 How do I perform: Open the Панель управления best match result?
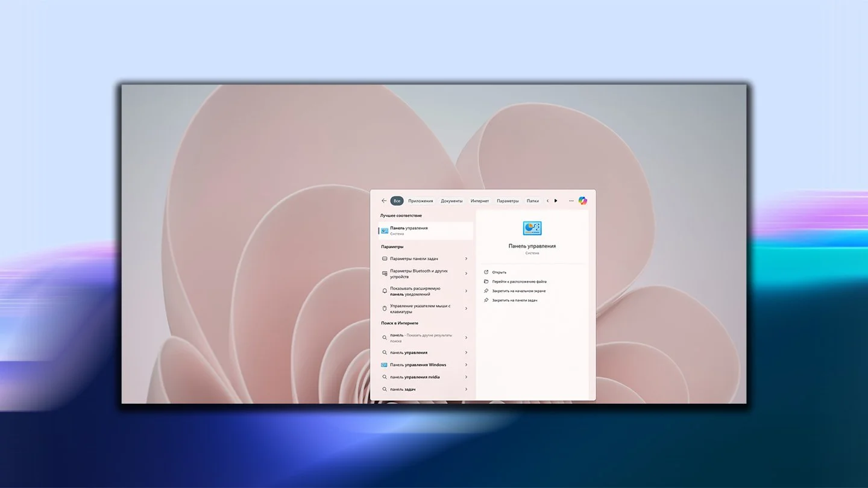tap(426, 231)
